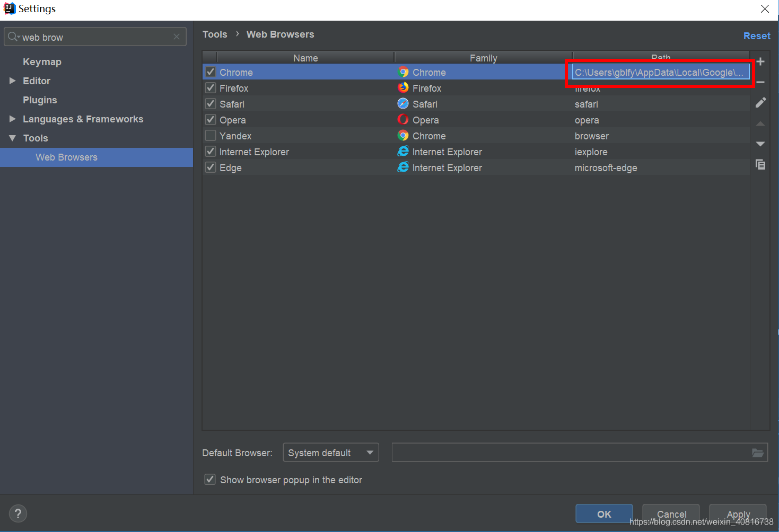Browse for default browser path folder icon

click(758, 453)
